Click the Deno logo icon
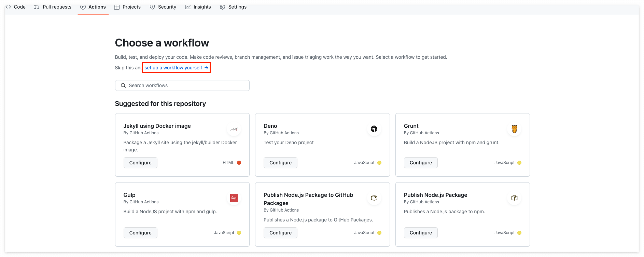The image size is (644, 257). (x=374, y=129)
